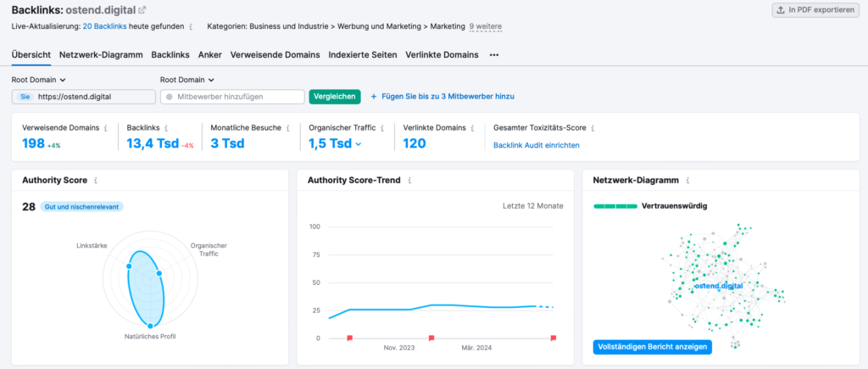Image resolution: width=868 pixels, height=369 pixels.
Task: Click info icon next to Verweisende Domains
Action: (x=106, y=128)
